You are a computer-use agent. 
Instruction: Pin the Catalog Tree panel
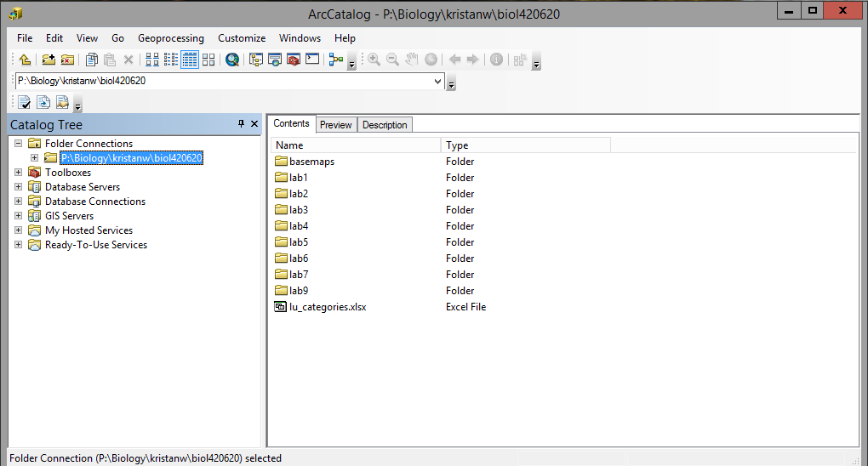coord(241,124)
